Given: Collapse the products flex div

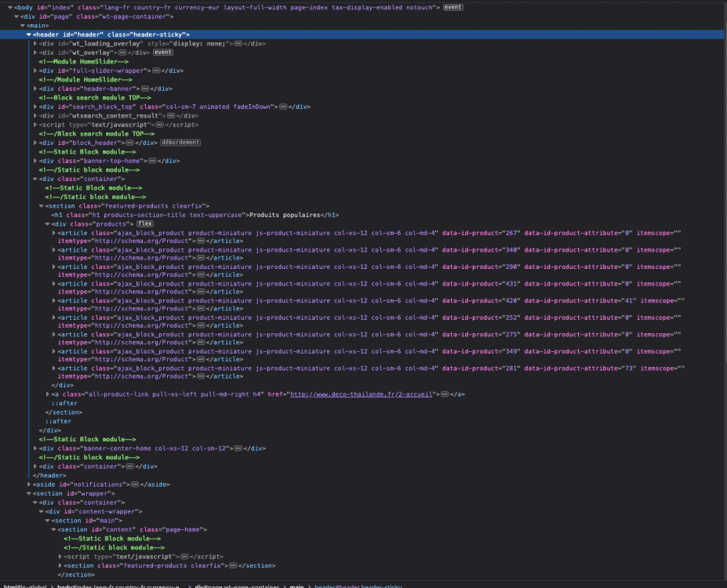Looking at the screenshot, I should pyautogui.click(x=47, y=223).
